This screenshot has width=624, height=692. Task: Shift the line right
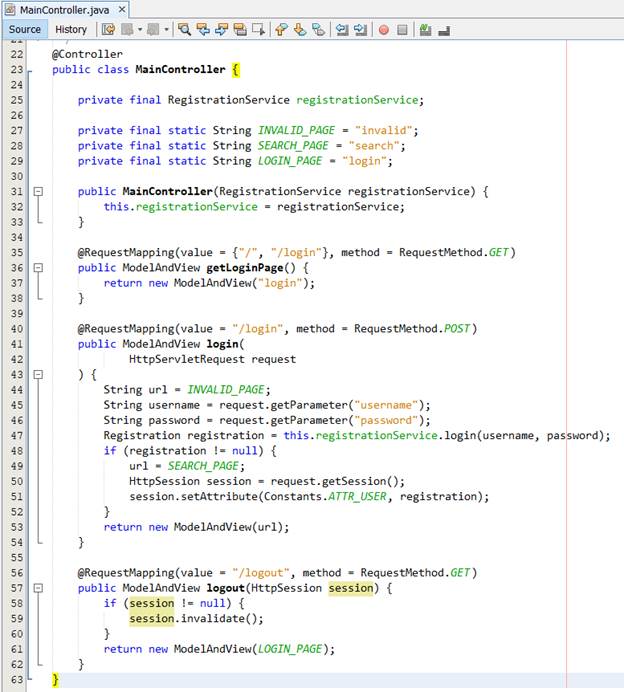pos(361,30)
